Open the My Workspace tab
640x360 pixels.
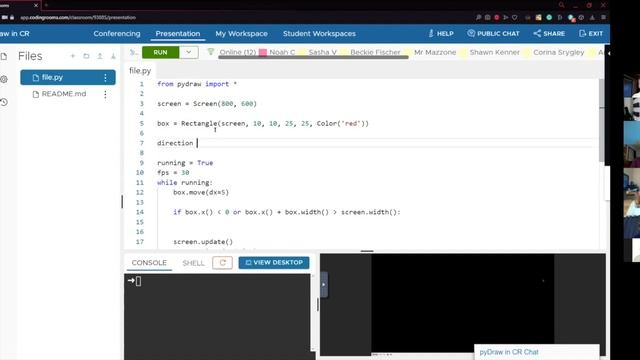[x=242, y=33]
